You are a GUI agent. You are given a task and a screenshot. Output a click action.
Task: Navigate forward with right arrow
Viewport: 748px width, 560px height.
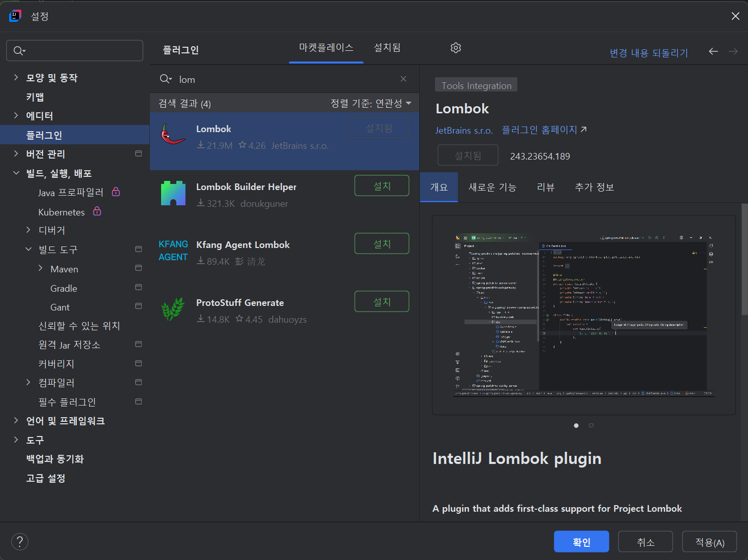click(x=733, y=51)
